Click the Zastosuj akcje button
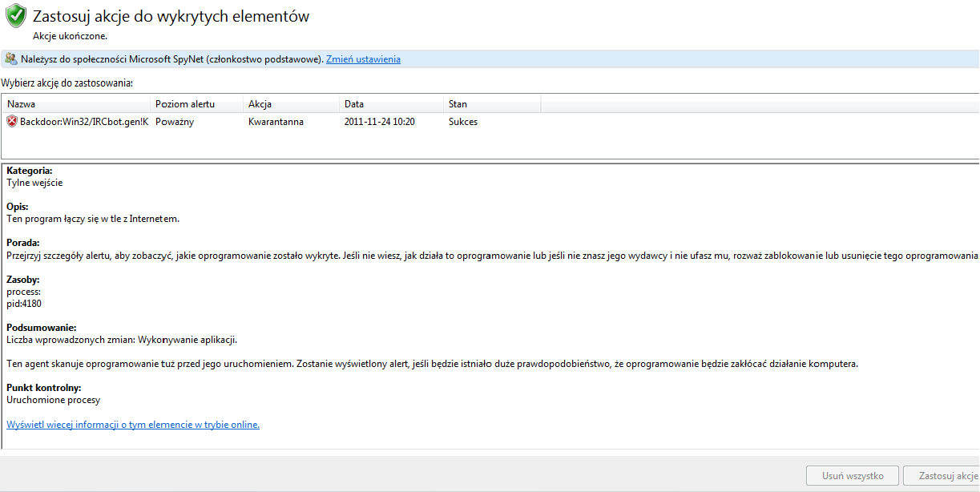The height and width of the screenshot is (492, 980). click(x=942, y=476)
